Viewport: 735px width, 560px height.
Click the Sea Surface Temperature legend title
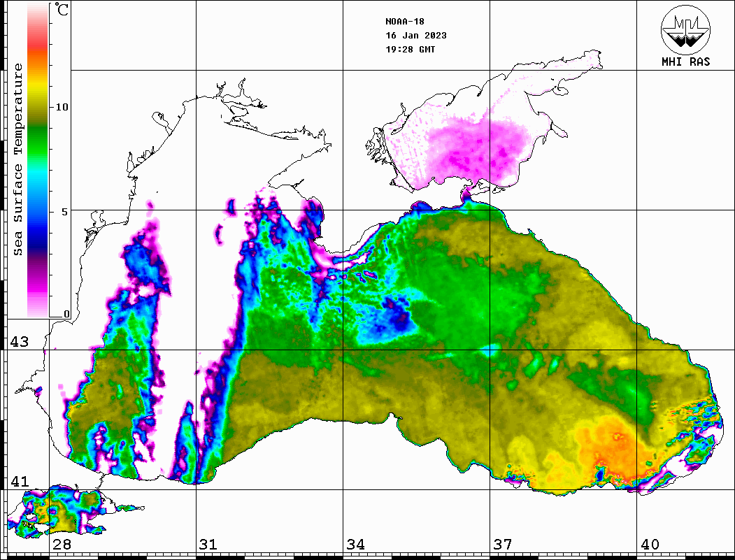(17, 160)
